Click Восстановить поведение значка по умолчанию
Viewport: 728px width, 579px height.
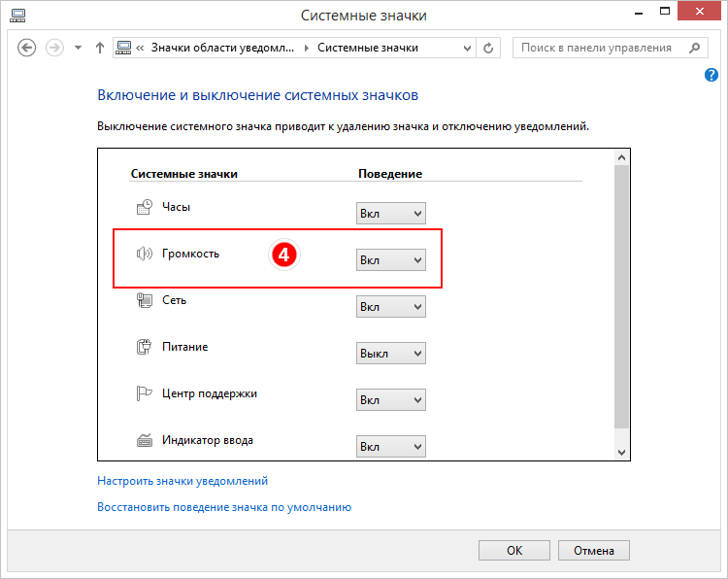coord(224,507)
